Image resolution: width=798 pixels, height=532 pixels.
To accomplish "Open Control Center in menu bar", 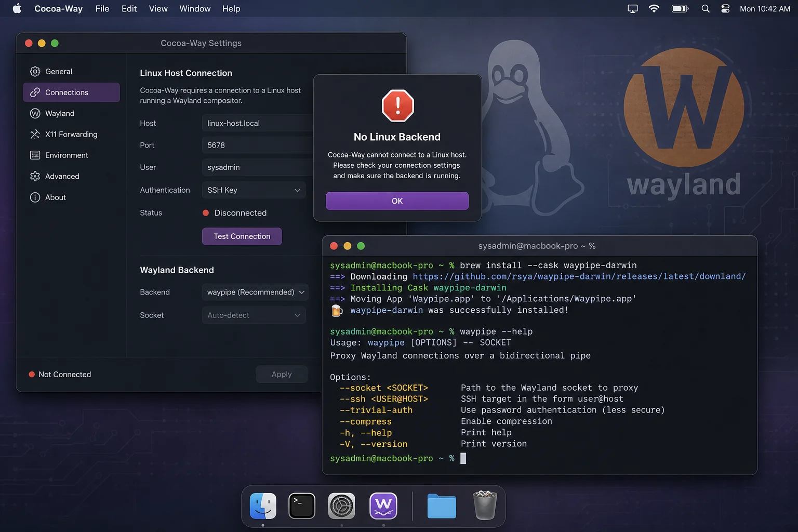I will click(725, 8).
